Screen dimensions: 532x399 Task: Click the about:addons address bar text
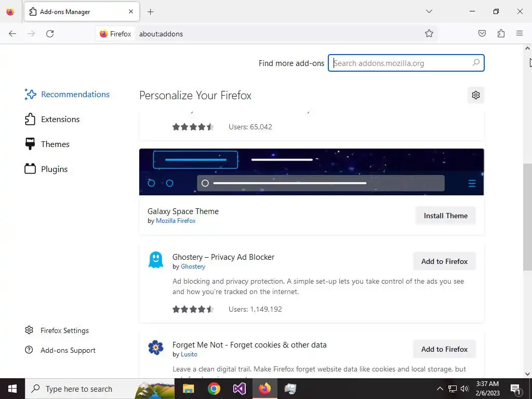(161, 34)
